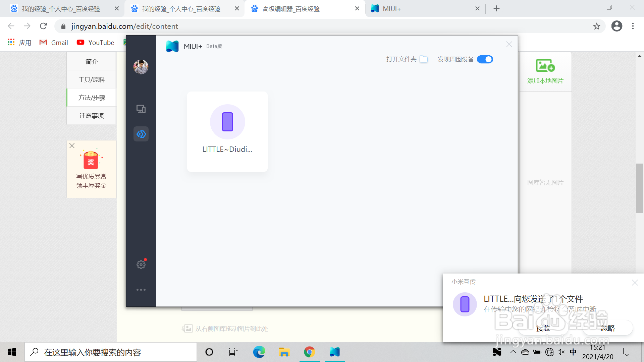644x362 pixels.
Task: Reload the current page
Action: [43, 26]
